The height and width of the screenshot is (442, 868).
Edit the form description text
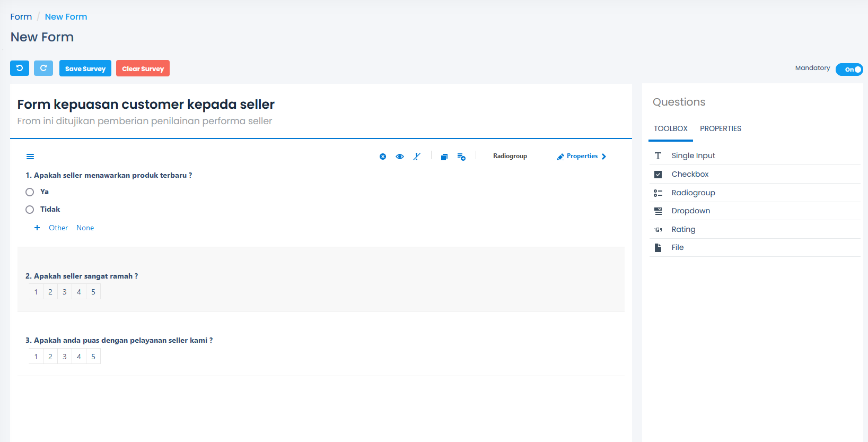tap(145, 121)
